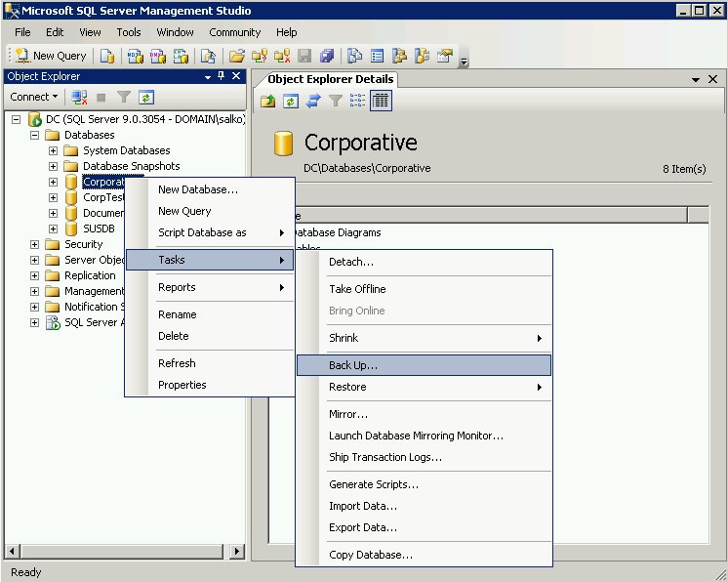Click Registered Servers toolbar icon
This screenshot has height=582, width=728.
click(x=354, y=57)
